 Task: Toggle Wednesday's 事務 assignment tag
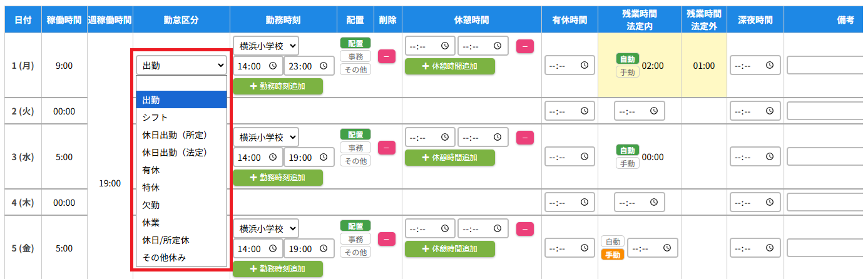(x=355, y=148)
